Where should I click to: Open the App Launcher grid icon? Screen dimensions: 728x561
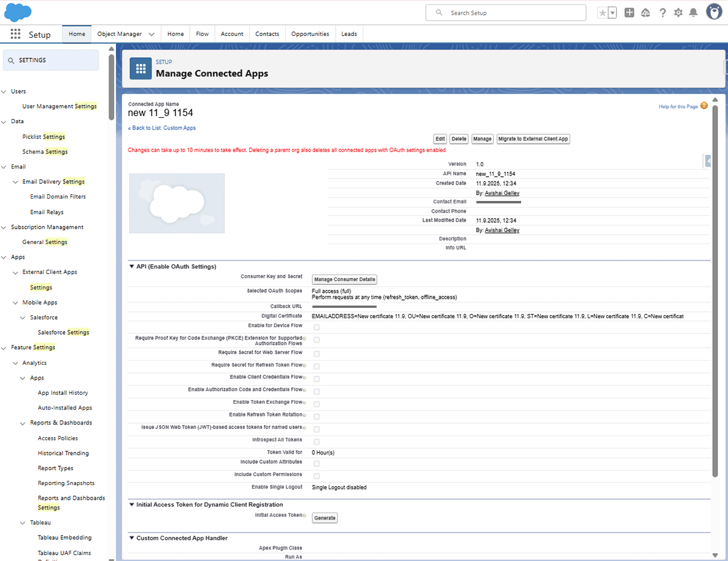pyautogui.click(x=15, y=34)
